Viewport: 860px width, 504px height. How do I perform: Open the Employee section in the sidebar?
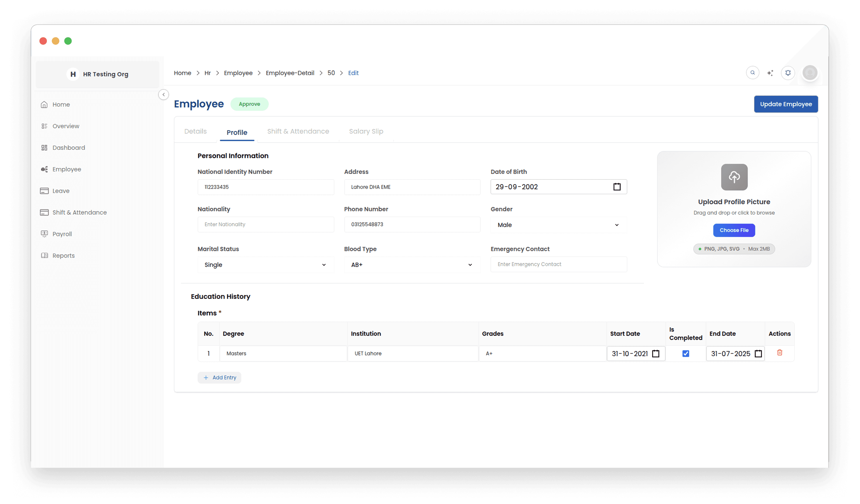coord(67,169)
